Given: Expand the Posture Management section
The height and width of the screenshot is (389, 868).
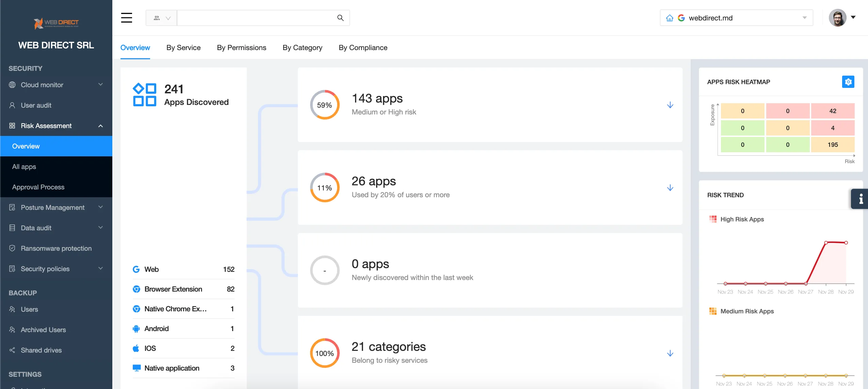Looking at the screenshot, I should 100,207.
